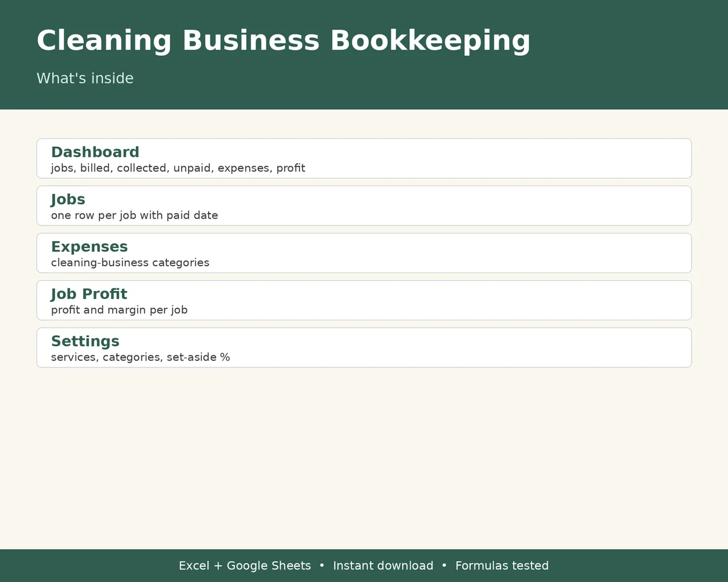728x582 pixels.
Task: Select the Settings heading
Action: [85, 341]
